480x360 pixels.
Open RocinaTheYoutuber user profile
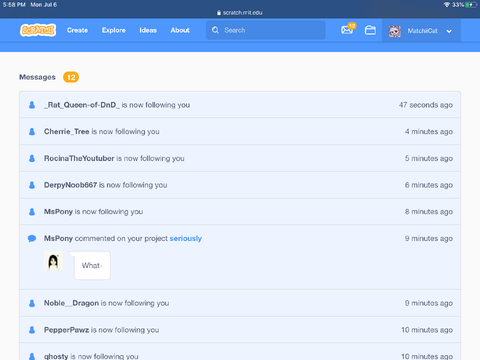pos(79,158)
